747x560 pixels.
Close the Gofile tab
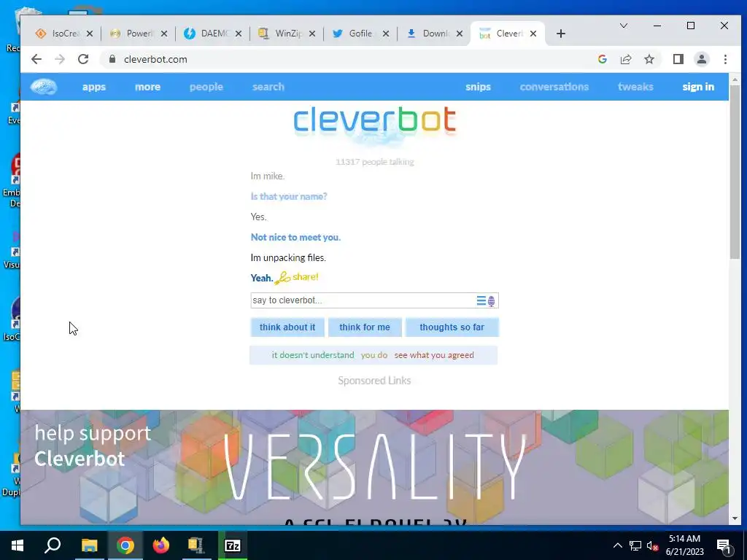[x=385, y=34]
